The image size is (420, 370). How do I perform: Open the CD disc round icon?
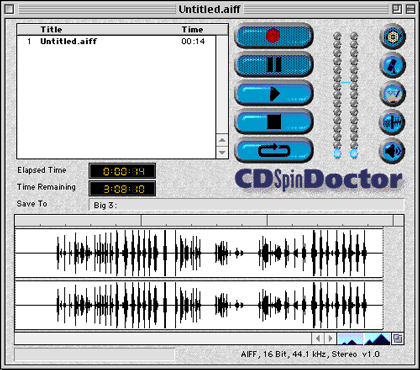point(393,36)
